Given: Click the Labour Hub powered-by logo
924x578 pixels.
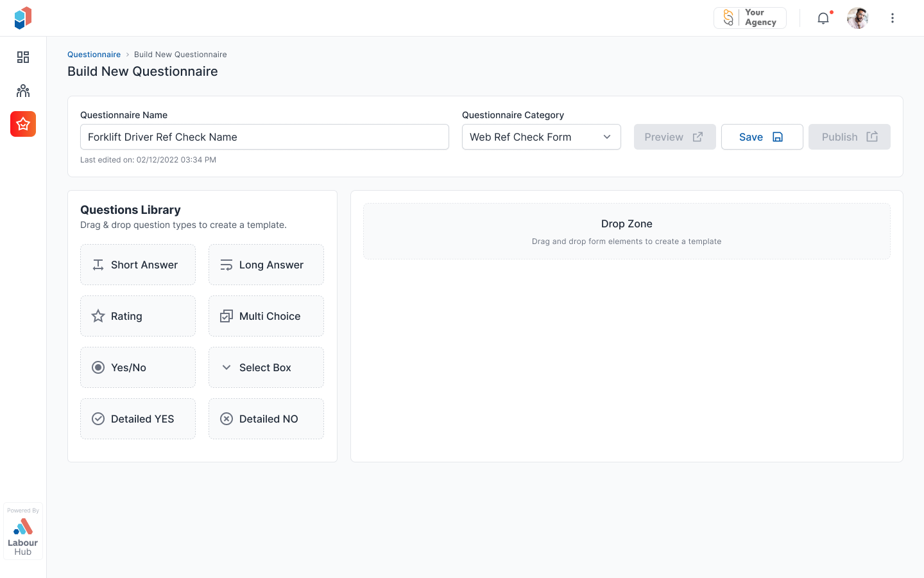Looking at the screenshot, I should [x=23, y=531].
